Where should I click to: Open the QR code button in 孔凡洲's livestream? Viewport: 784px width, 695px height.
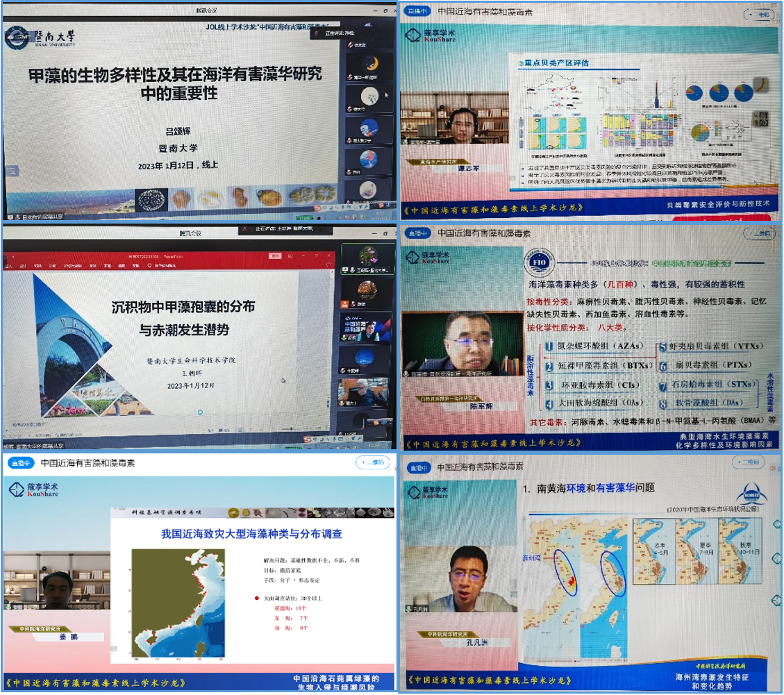749,462
